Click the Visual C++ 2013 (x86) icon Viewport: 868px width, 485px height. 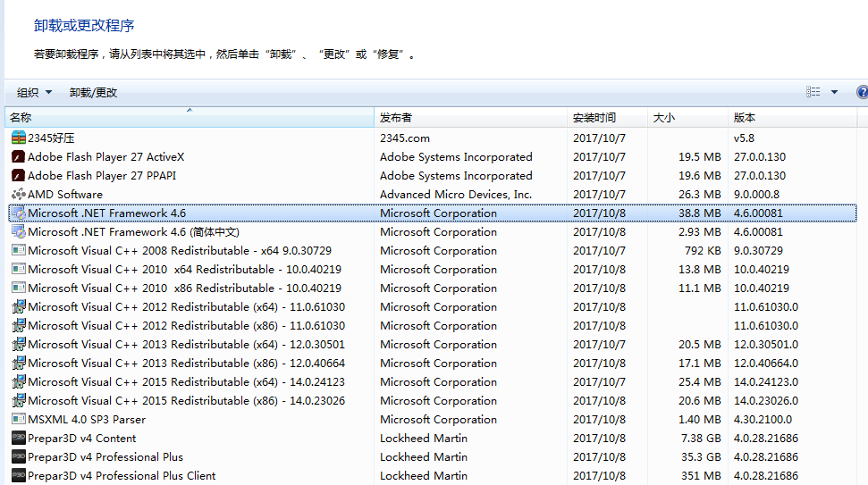point(18,364)
